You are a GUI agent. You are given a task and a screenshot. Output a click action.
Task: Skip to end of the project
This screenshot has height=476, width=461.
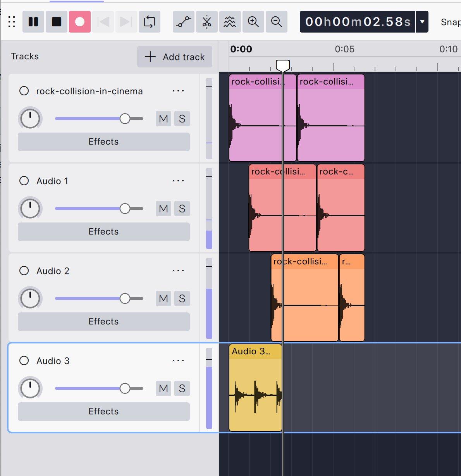[126, 22]
